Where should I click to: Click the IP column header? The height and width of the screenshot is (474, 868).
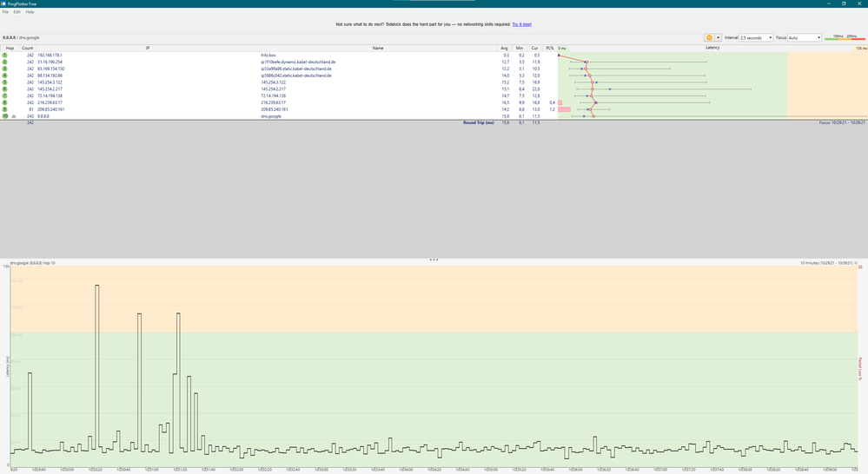pos(148,48)
